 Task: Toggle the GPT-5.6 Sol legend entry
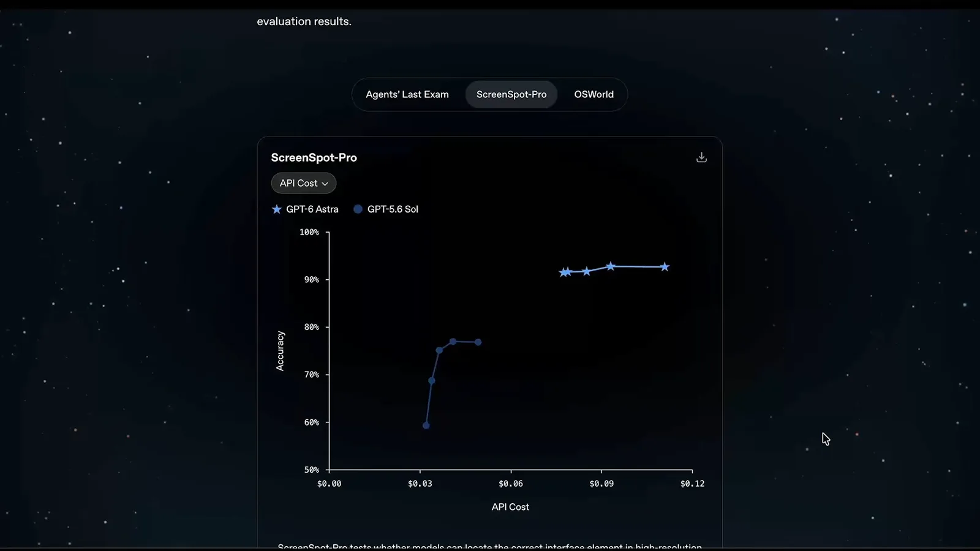[386, 209]
